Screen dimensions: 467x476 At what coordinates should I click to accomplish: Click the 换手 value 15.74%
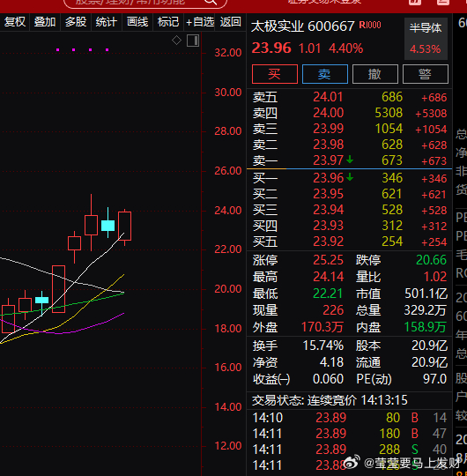[323, 346]
